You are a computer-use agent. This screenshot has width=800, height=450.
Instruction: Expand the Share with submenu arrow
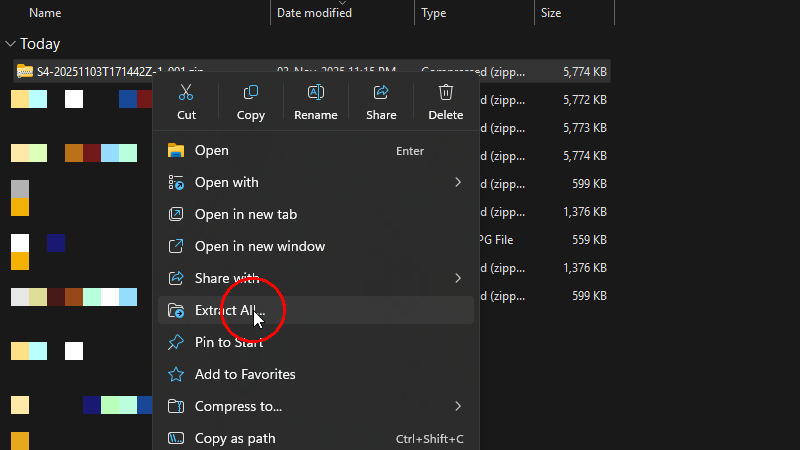(458, 278)
